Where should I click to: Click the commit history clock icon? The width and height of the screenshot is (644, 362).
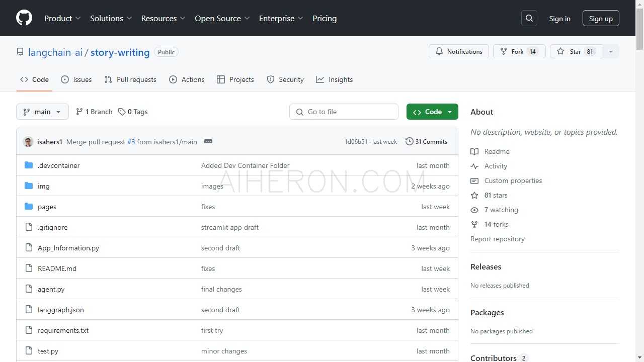click(410, 142)
